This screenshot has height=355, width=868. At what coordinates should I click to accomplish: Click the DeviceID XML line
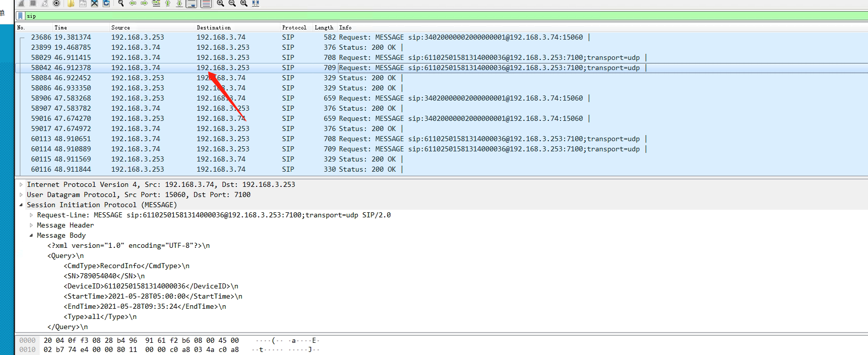point(151,286)
